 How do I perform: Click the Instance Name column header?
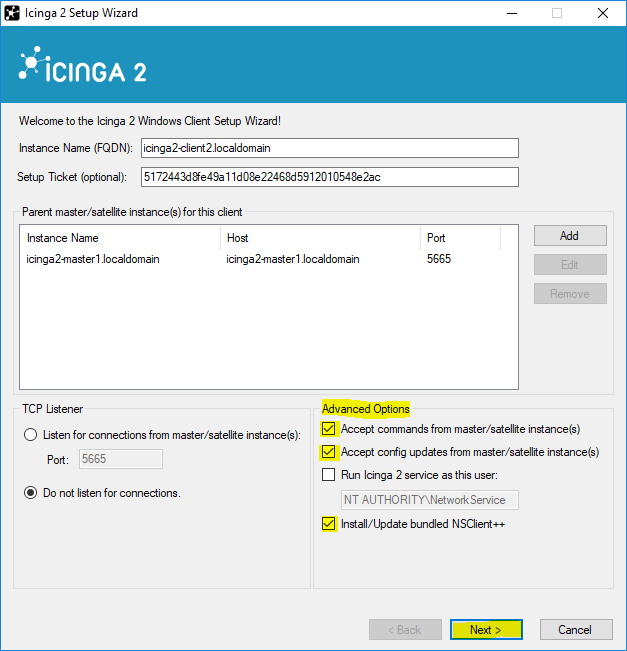tap(120, 238)
